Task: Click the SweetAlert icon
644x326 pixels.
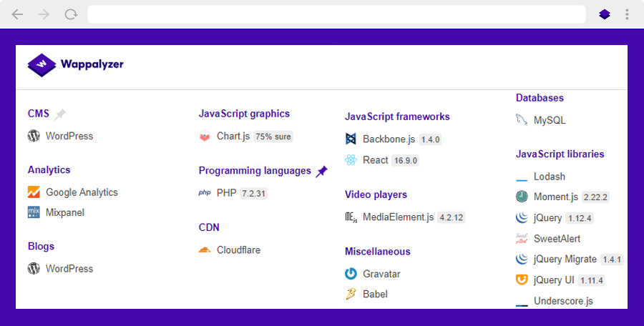Action: pos(522,238)
